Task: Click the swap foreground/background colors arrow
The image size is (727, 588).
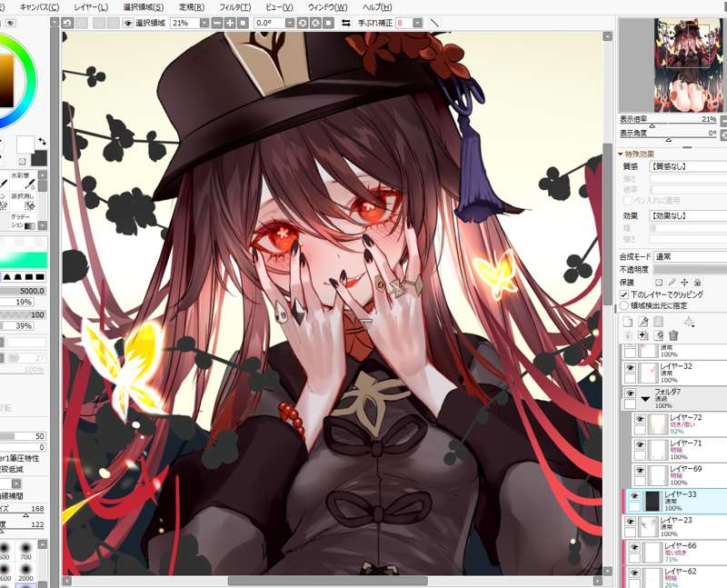Action: pos(42,141)
